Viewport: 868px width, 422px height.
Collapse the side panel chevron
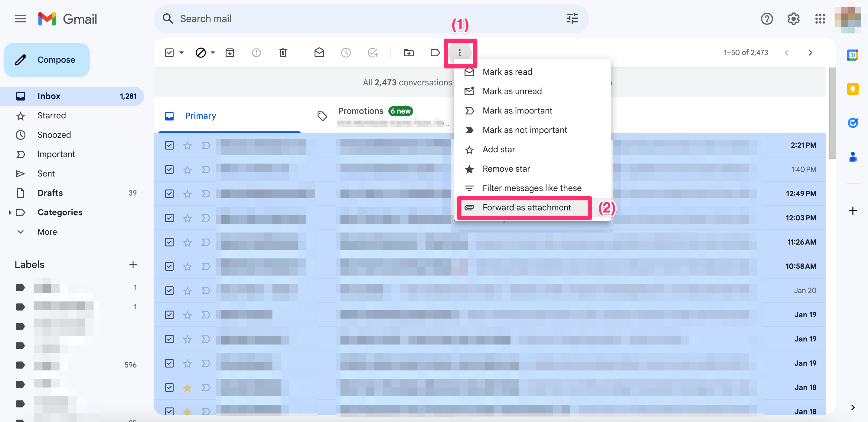click(x=853, y=407)
